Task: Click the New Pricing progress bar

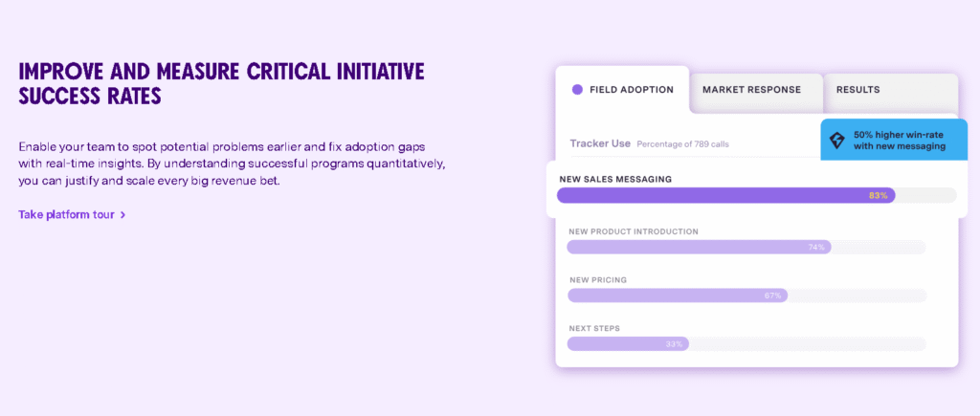Action: point(676,296)
